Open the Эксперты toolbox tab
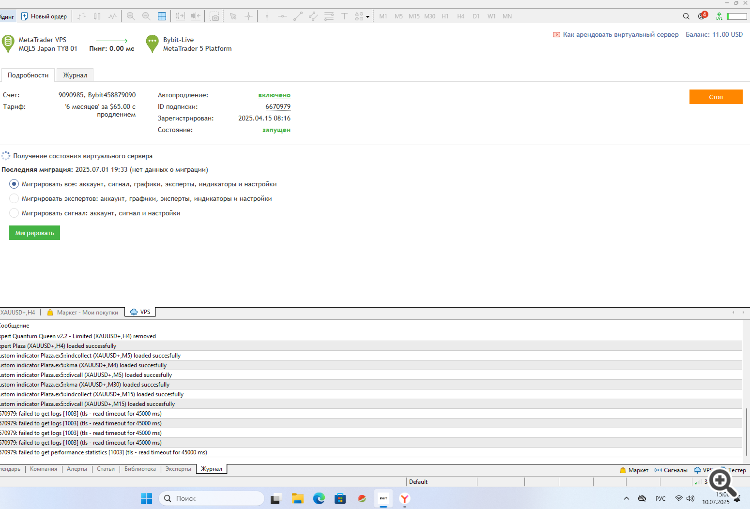Viewport: 750px width, 509px height. point(178,469)
